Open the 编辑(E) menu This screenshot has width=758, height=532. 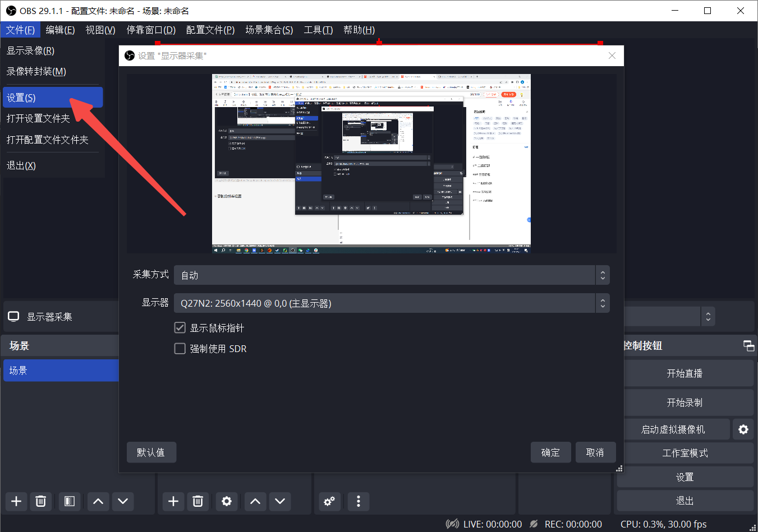[x=60, y=30]
